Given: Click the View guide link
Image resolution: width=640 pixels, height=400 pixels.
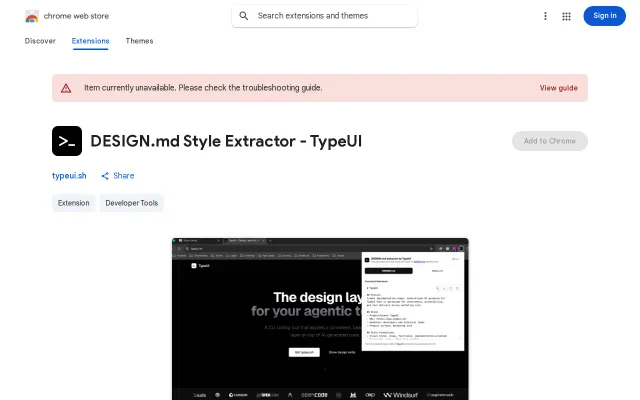Looking at the screenshot, I should coord(558,88).
